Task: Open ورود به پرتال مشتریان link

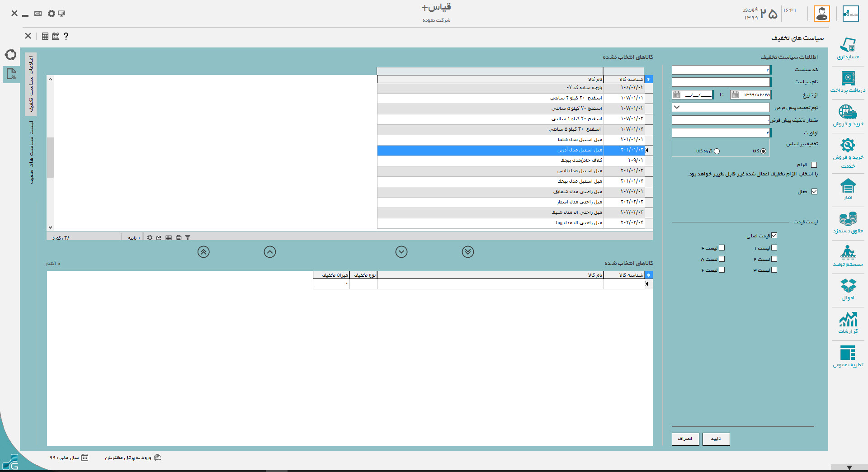Action: 133,458
